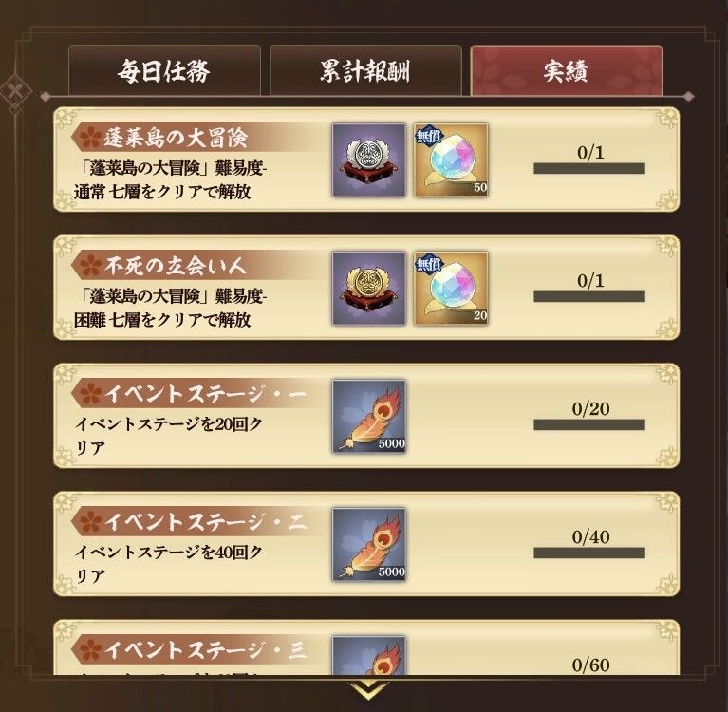Click the 0/1 progress bar of 不死の立会い人
The width and height of the screenshot is (728, 712).
pyautogui.click(x=589, y=296)
